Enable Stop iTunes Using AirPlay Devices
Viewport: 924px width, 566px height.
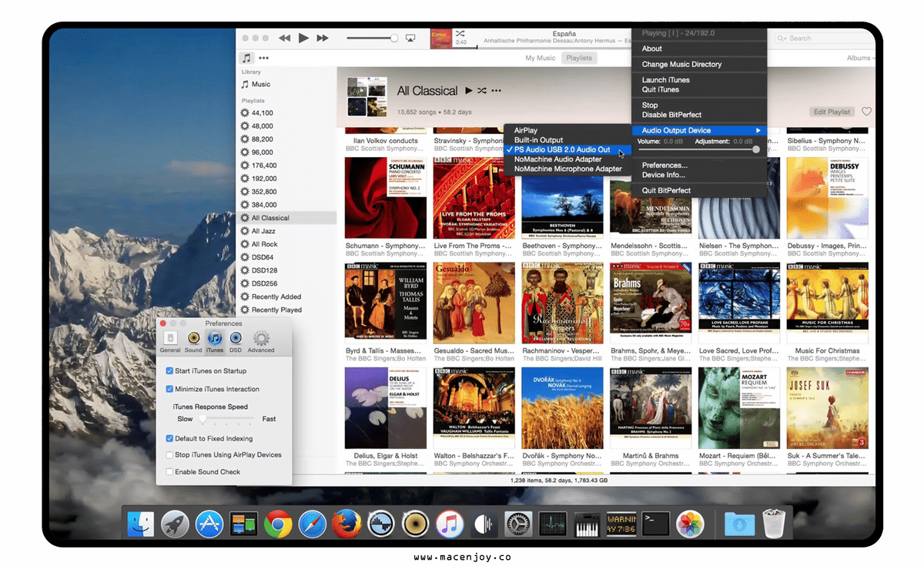[x=170, y=455]
